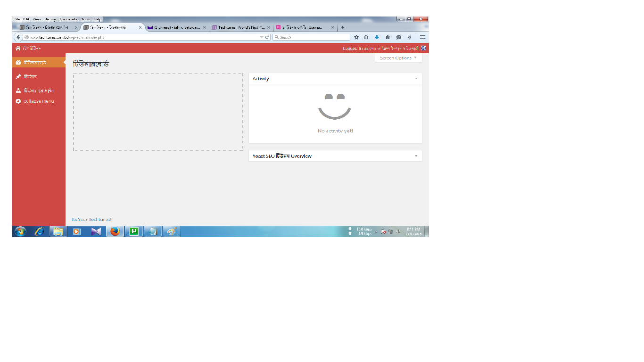The width and height of the screenshot is (644, 362).
Task: Click the pushpin icon in sidebar
Action: point(18,76)
